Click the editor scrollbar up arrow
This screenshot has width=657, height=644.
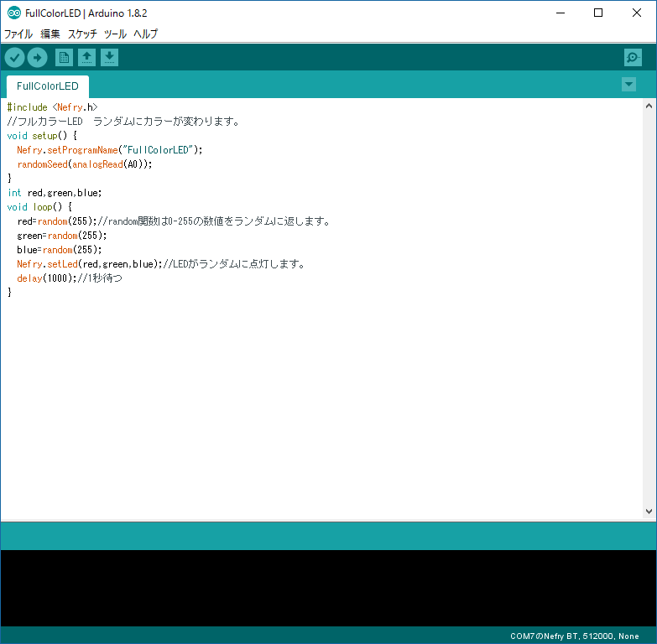coord(649,106)
